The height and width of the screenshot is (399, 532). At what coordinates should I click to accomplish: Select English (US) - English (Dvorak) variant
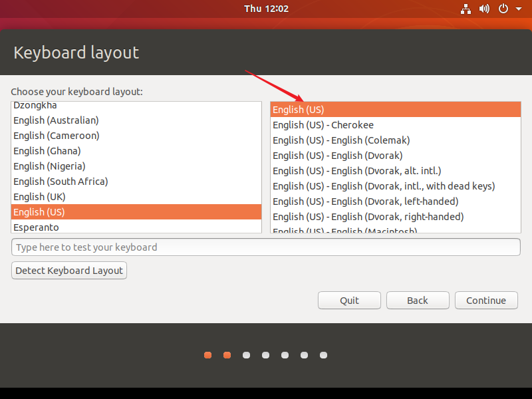click(396, 156)
